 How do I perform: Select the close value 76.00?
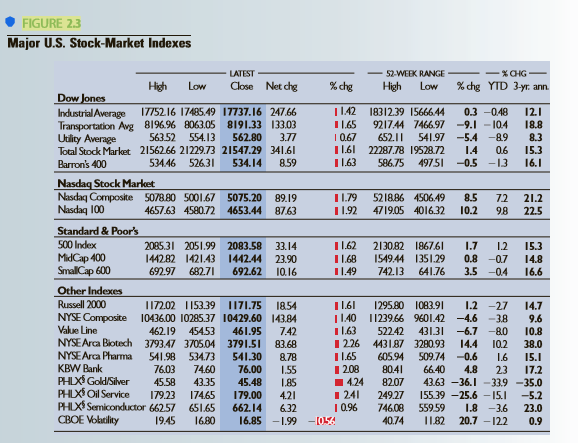(x=250, y=369)
